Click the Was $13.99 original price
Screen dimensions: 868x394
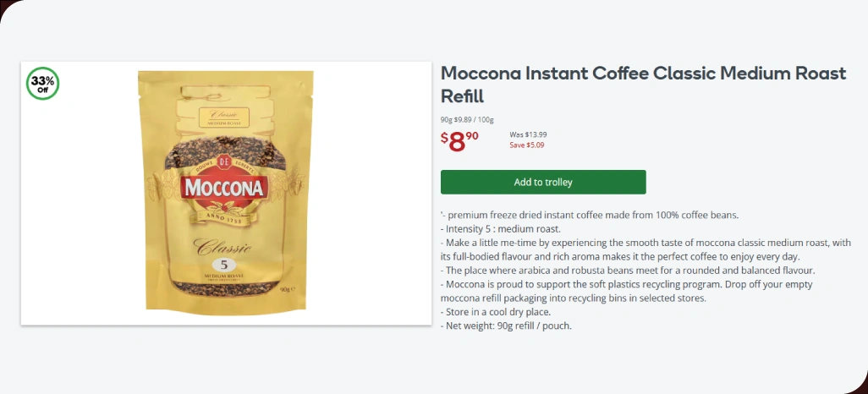528,134
